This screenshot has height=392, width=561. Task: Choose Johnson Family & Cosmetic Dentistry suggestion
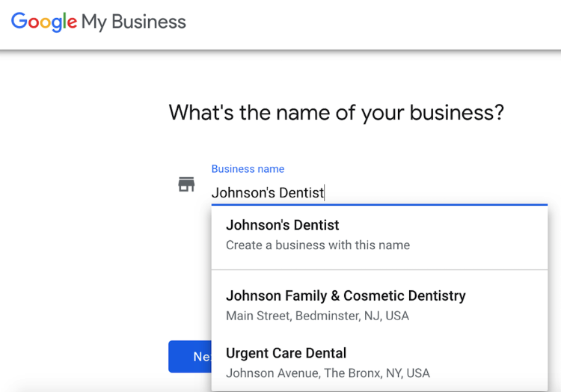click(379, 305)
